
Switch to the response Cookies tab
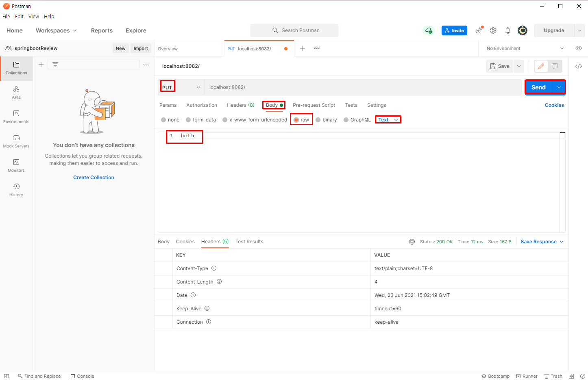tap(185, 242)
